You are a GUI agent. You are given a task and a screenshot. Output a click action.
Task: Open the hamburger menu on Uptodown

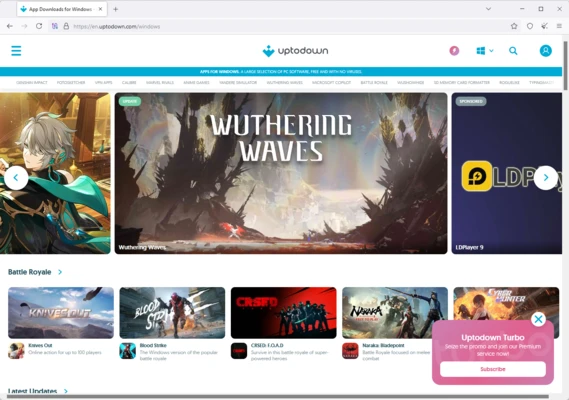coord(16,51)
